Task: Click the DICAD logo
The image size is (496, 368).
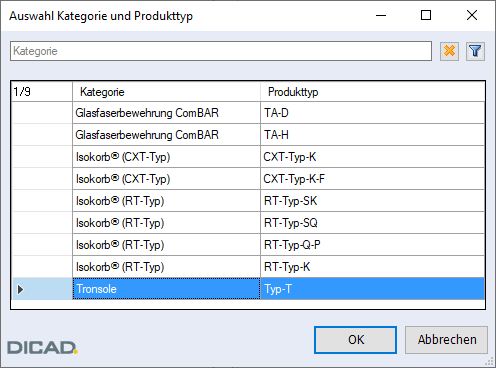Action: tap(42, 347)
